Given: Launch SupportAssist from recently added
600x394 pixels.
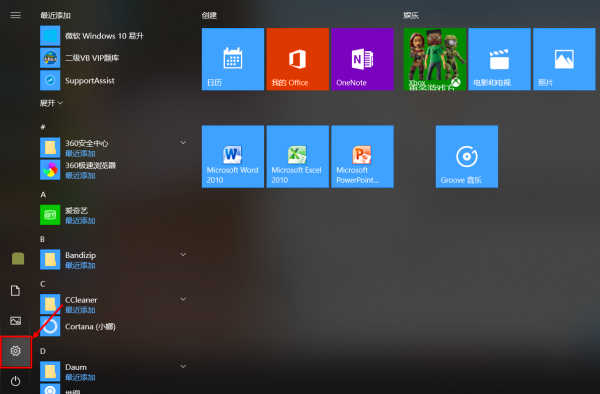Looking at the screenshot, I should click(90, 80).
